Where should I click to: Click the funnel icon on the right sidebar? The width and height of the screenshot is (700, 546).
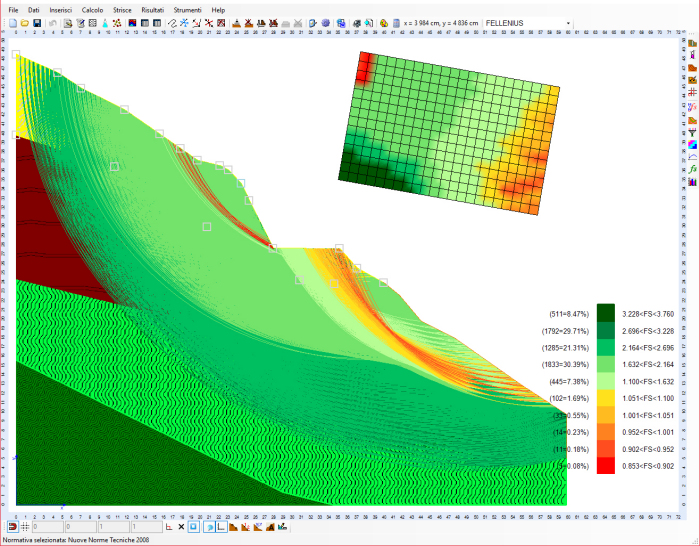click(x=692, y=133)
